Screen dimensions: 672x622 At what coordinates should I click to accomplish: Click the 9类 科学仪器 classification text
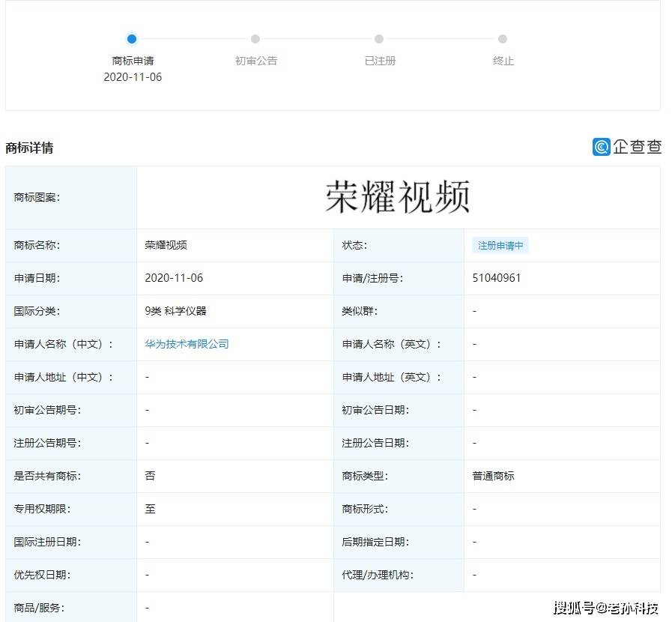point(178,311)
